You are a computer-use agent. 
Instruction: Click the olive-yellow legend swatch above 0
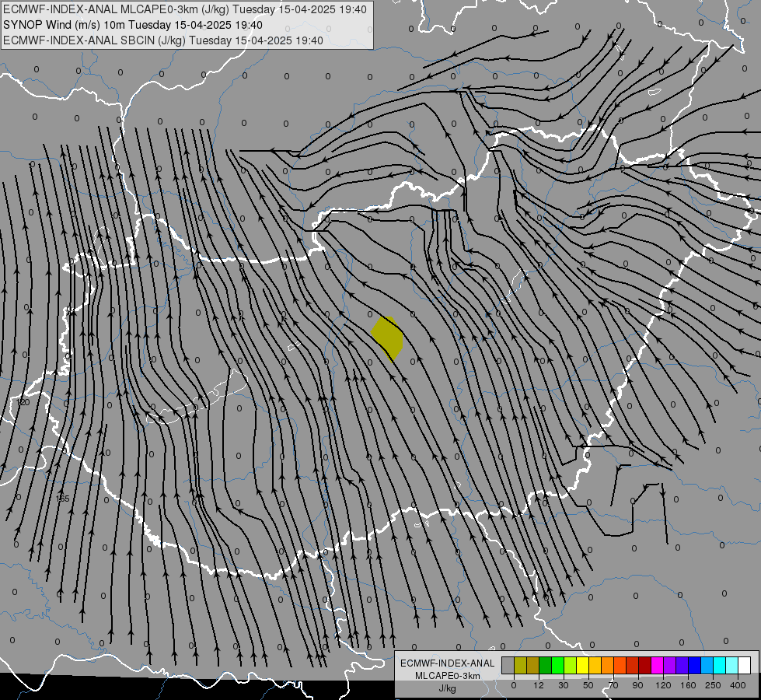521,665
